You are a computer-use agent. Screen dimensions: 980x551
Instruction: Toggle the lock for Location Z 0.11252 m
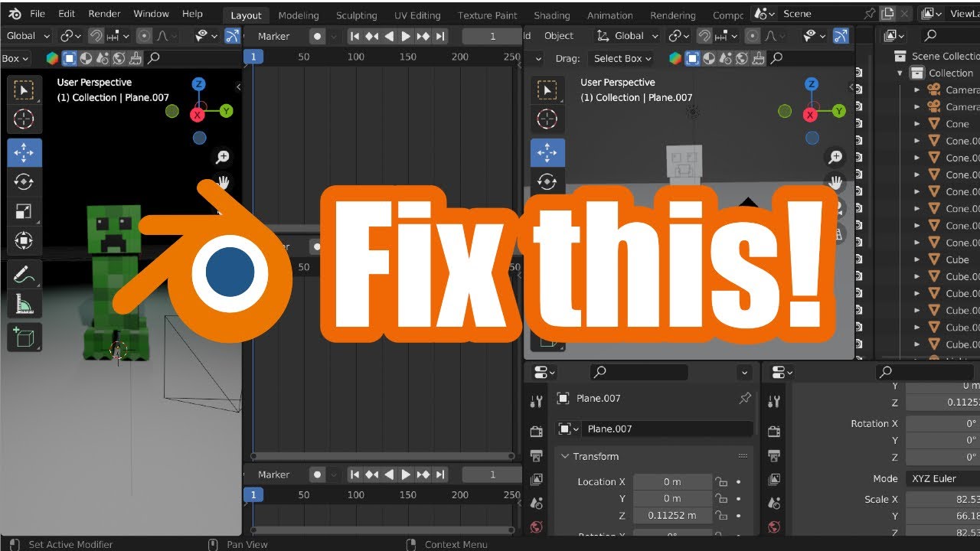tap(720, 515)
